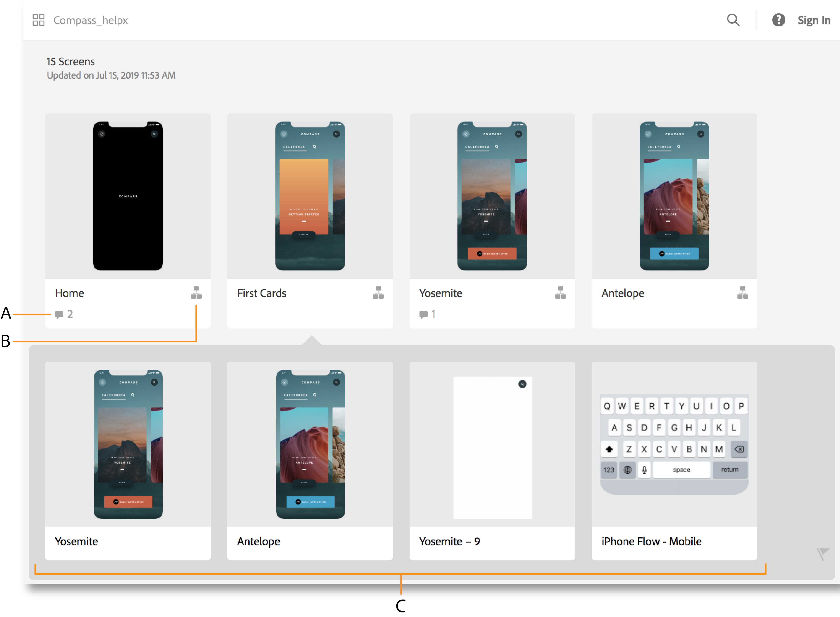Click the help question mark icon
The height and width of the screenshot is (617, 840).
778,20
